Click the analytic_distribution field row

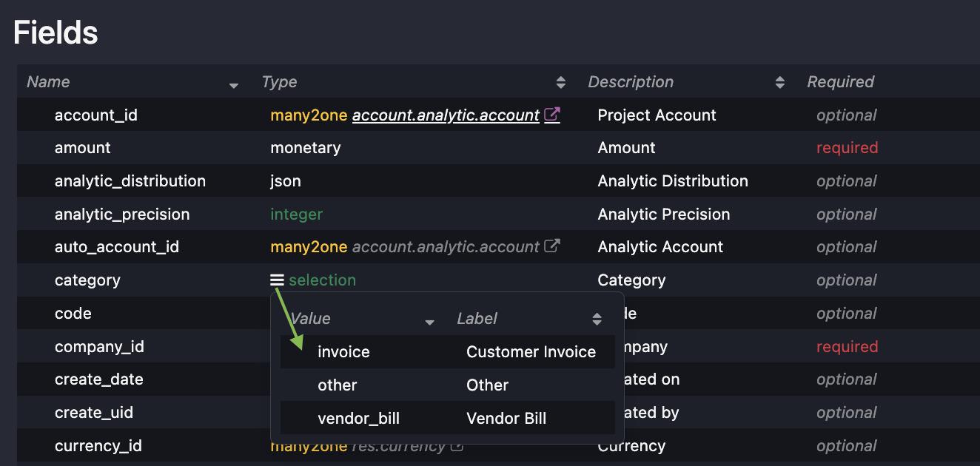pyautogui.click(x=130, y=180)
